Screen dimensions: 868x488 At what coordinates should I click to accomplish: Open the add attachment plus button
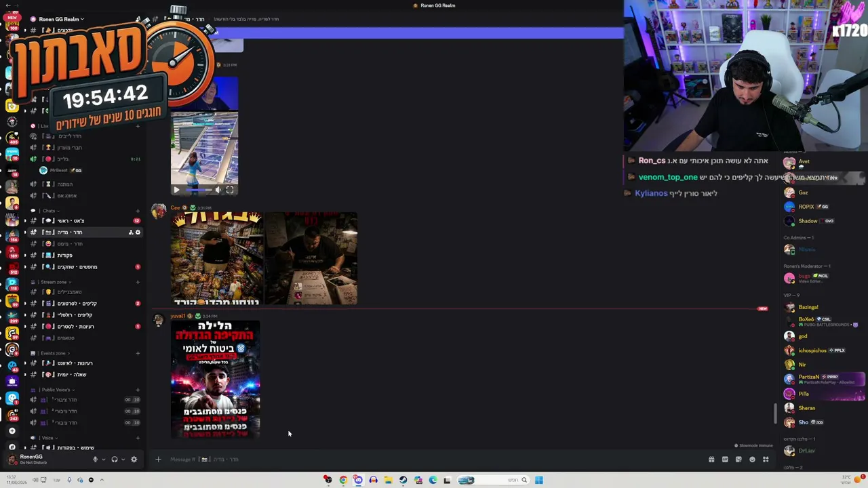click(x=158, y=460)
